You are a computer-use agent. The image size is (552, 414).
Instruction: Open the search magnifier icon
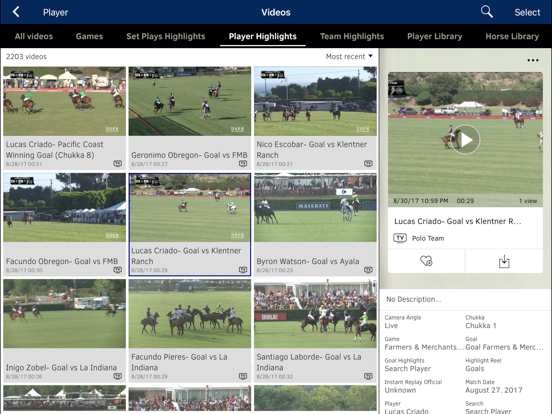[487, 12]
